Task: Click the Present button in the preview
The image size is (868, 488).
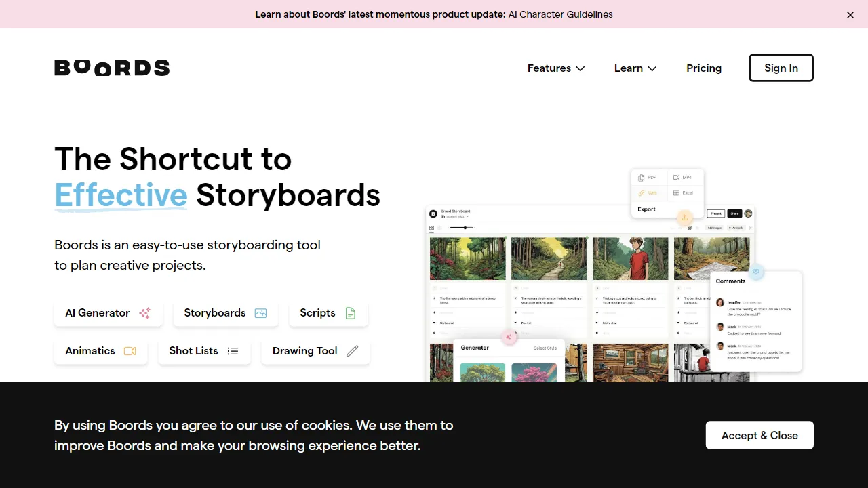Action: [x=715, y=213]
